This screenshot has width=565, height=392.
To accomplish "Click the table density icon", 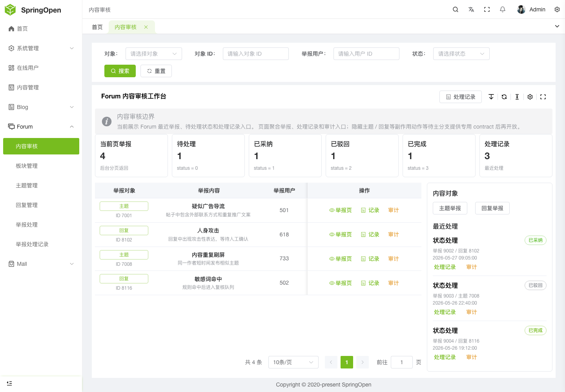I will [491, 97].
